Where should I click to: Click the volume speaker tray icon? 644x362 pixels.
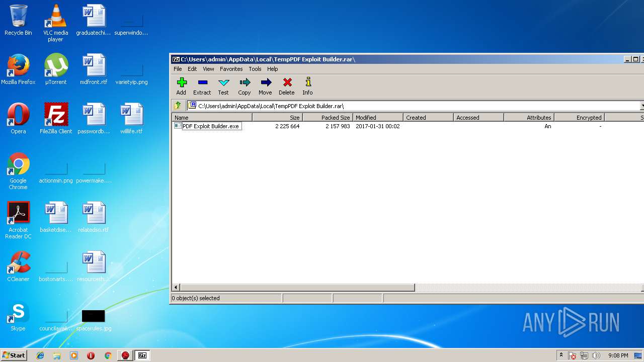click(x=596, y=355)
